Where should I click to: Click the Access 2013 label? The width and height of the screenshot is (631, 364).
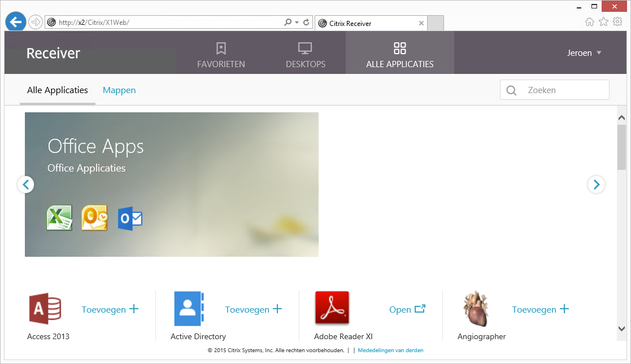pos(48,337)
